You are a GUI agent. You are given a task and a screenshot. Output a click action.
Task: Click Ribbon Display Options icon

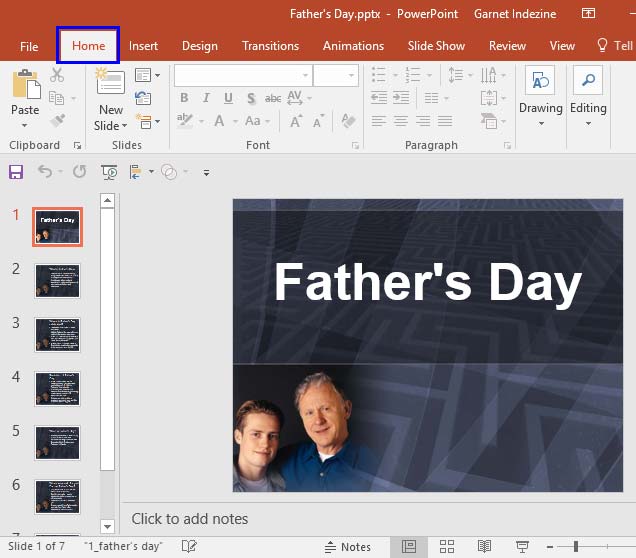tap(588, 13)
